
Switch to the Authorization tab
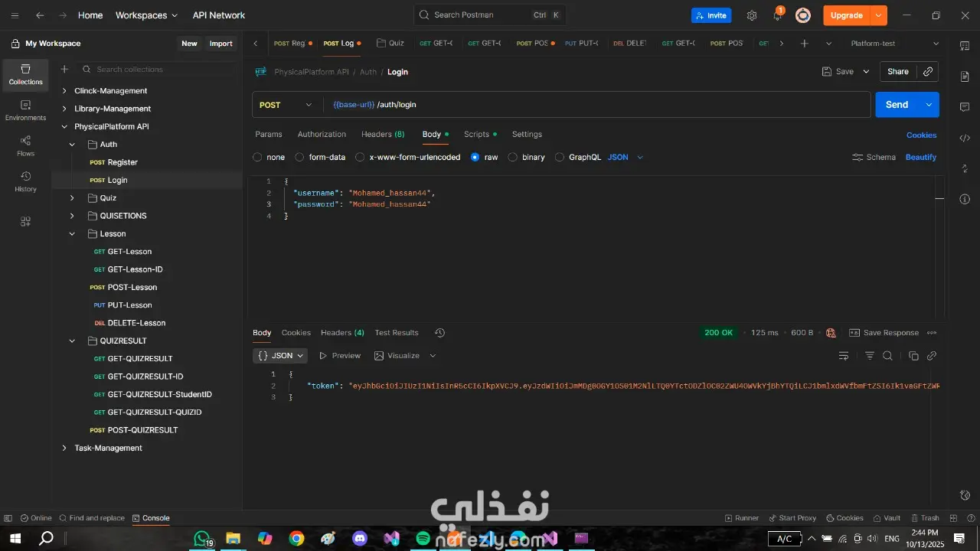[322, 134]
